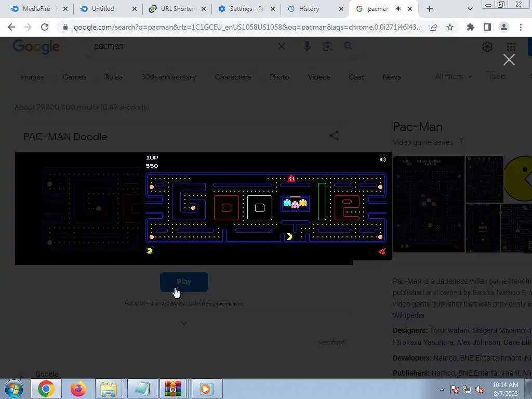Select the Characters filter

233,77
